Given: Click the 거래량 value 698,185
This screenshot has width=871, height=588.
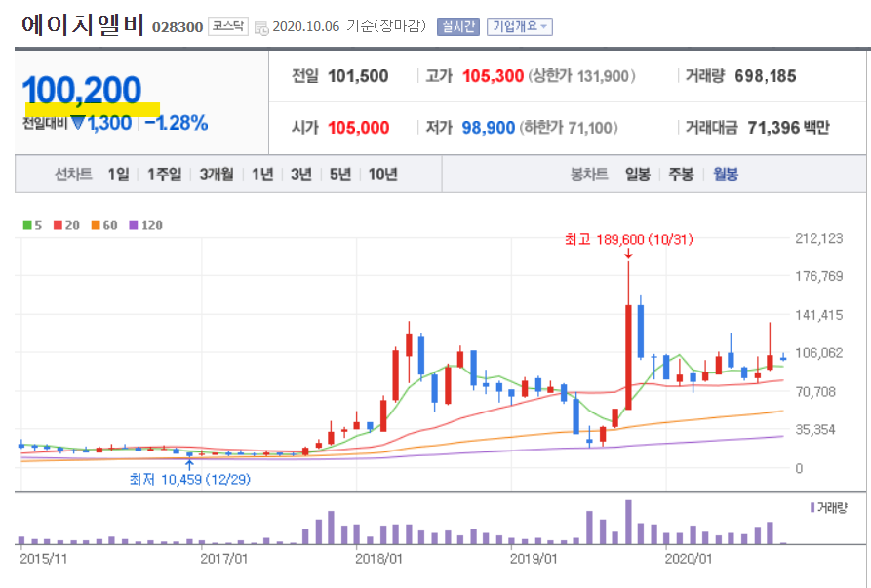Looking at the screenshot, I should pyautogui.click(x=766, y=76).
